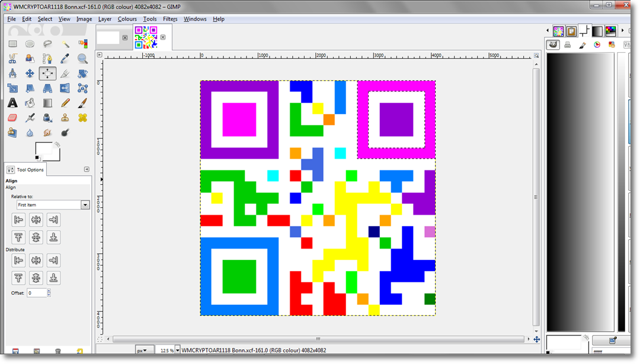This screenshot has height=364, width=640.
Task: Select the Smudge tool
Action: 47,133
